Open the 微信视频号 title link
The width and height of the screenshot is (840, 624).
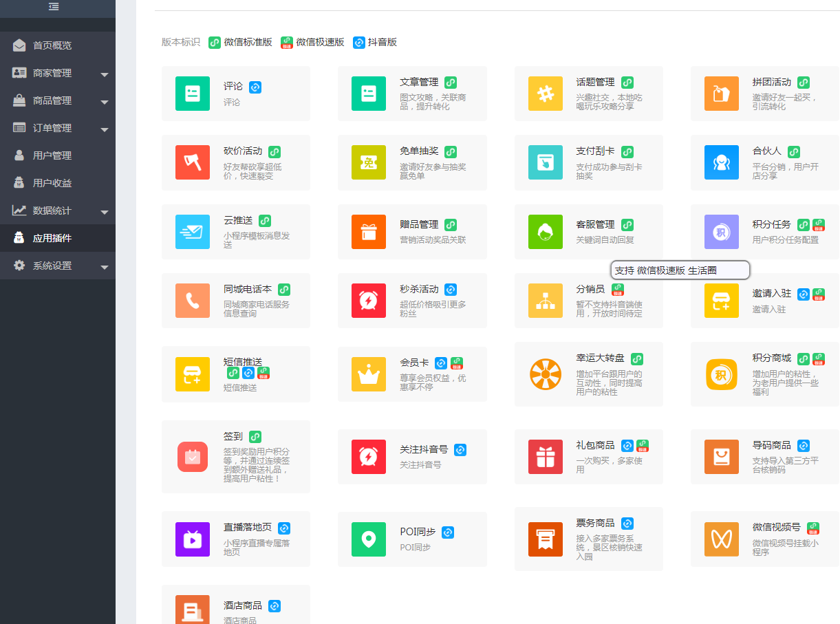coord(777,528)
